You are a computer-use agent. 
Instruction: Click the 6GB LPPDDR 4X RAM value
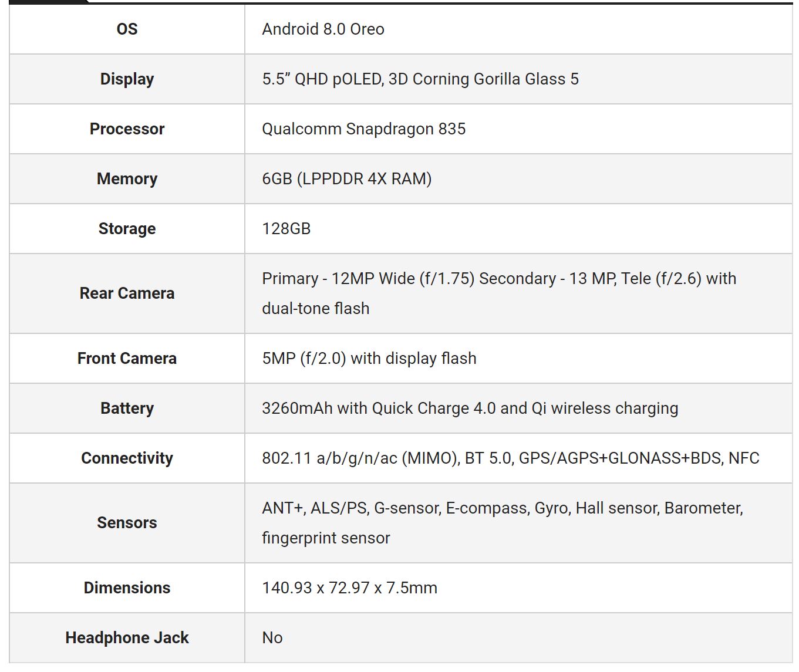(x=346, y=178)
